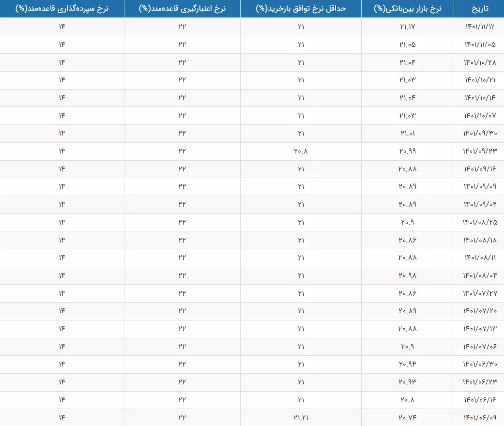Select the date cell ۱۴۰۱/۱۰/۲۱
504x426 pixels.
tap(480, 80)
